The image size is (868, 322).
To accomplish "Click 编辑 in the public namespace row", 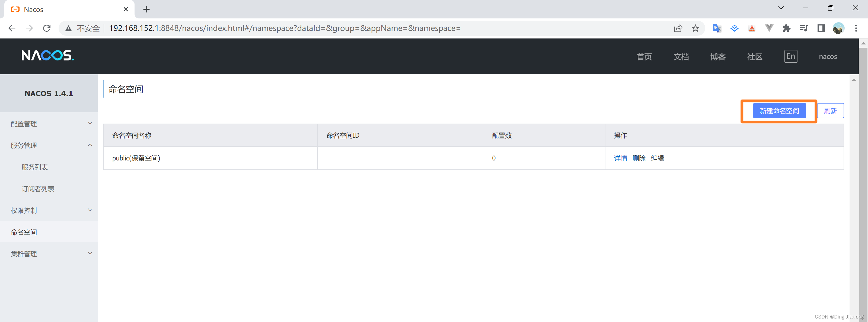I will click(x=657, y=158).
